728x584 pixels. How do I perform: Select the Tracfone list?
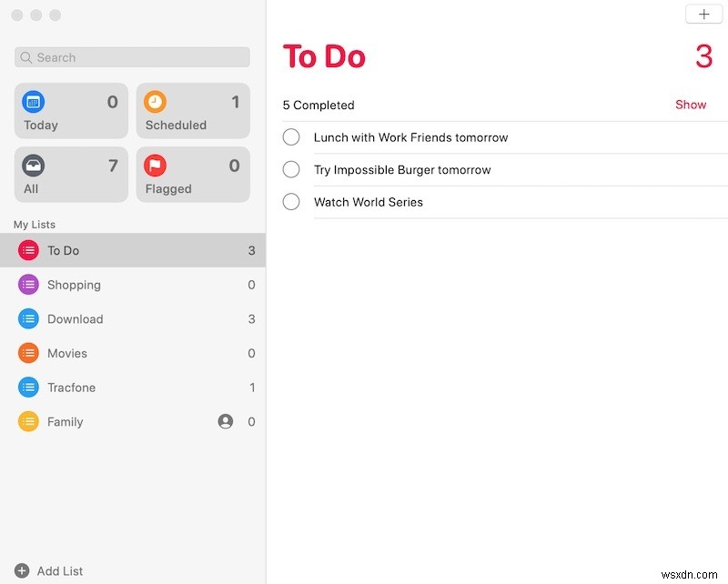coord(133,388)
